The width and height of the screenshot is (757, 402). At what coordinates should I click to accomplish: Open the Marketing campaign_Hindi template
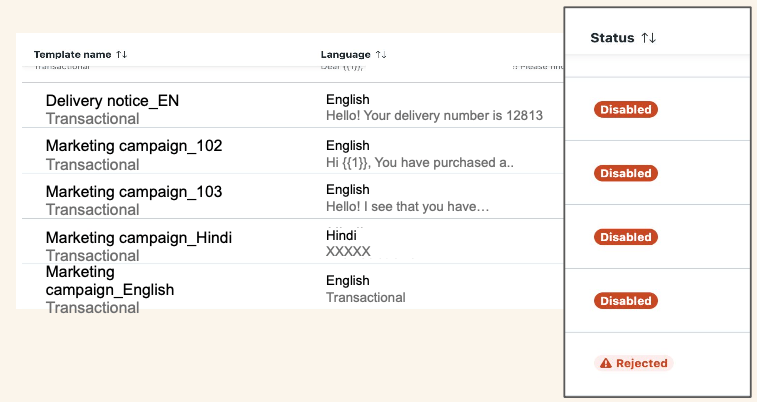pyautogui.click(x=139, y=237)
